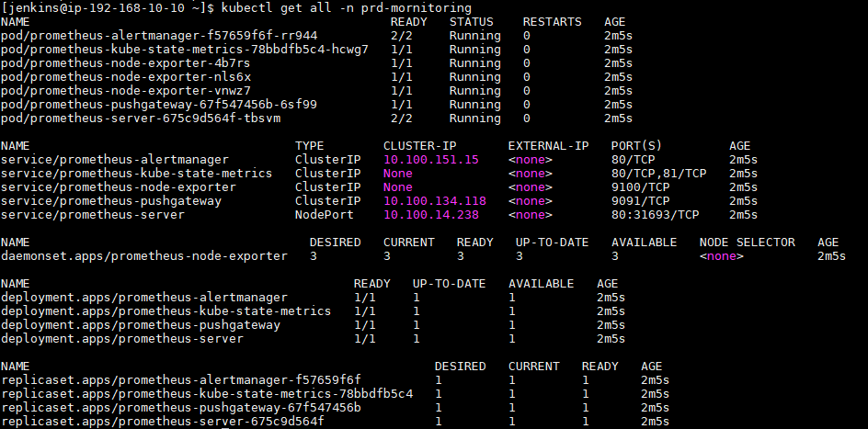Click the TYPE column header of services
Screen dimensions: 868x429
point(310,146)
